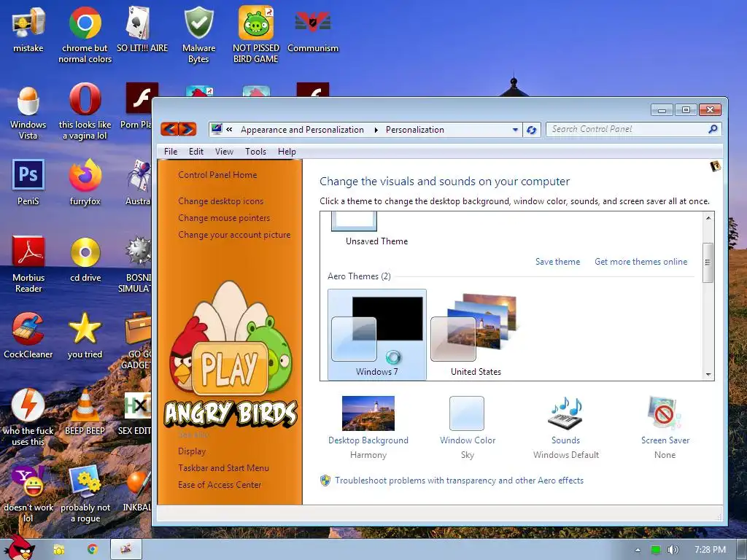Click the search magnifier icon

(713, 129)
